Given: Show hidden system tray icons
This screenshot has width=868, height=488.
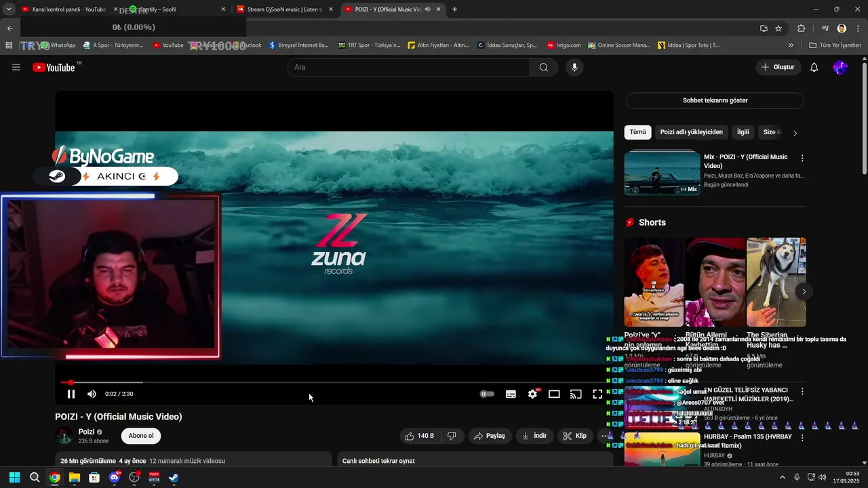Looking at the screenshot, I should (783, 477).
